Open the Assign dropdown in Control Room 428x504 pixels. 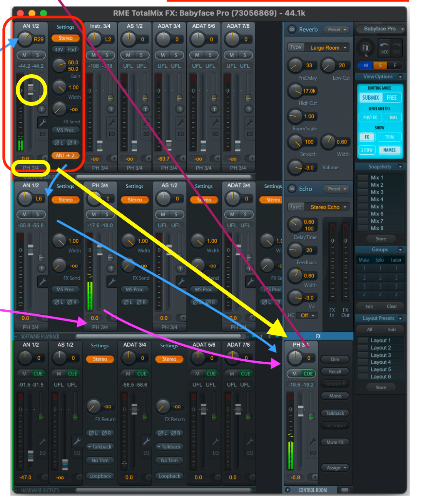pos(334,468)
